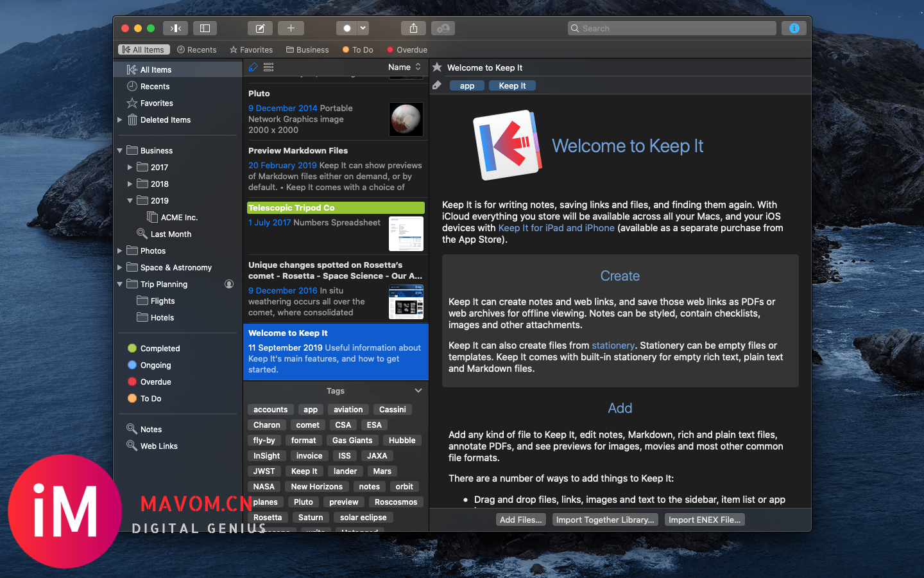924x578 pixels.
Task: Select the Pluto image item
Action: click(x=336, y=113)
